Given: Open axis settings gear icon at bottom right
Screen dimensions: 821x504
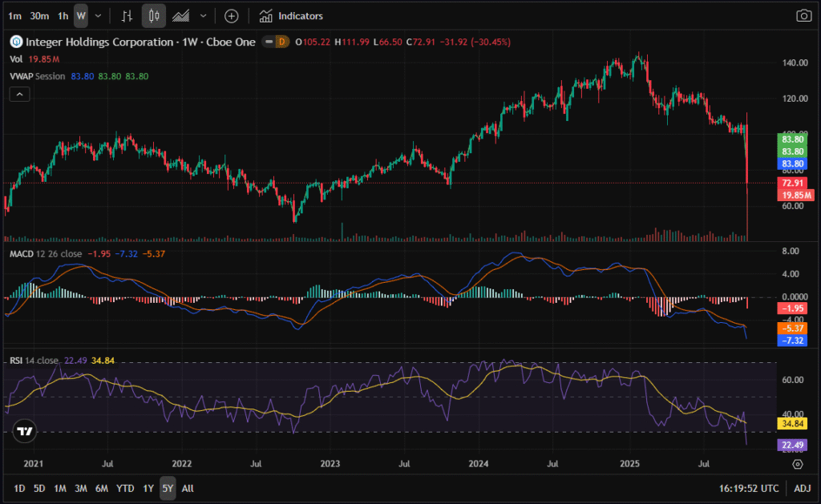Looking at the screenshot, I should (x=797, y=463).
